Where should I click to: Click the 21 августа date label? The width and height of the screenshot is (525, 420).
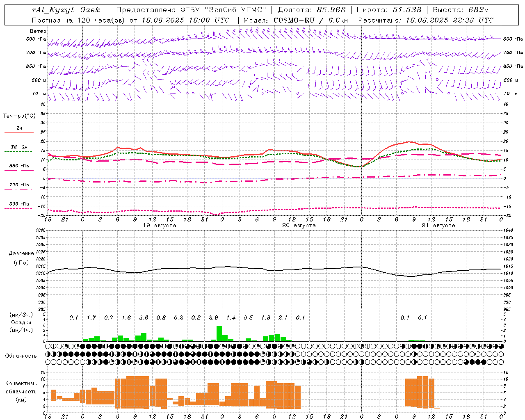[x=438, y=226]
